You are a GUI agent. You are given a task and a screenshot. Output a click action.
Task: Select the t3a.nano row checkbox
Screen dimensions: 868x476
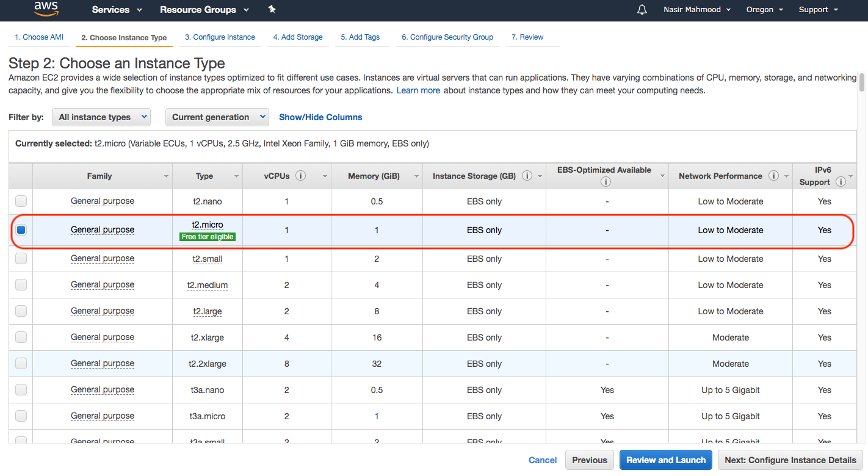pyautogui.click(x=21, y=389)
